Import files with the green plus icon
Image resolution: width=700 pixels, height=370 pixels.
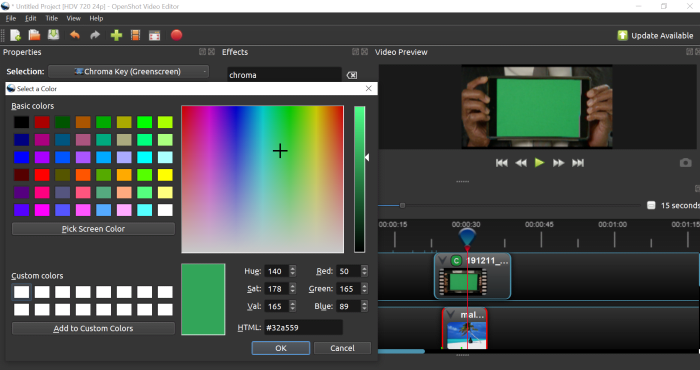click(x=117, y=35)
